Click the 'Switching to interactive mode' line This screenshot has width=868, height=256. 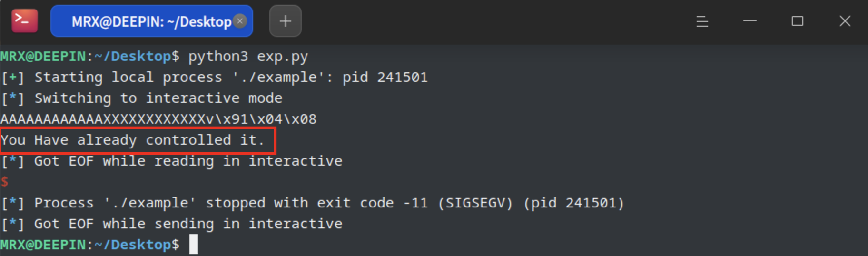[141, 98]
